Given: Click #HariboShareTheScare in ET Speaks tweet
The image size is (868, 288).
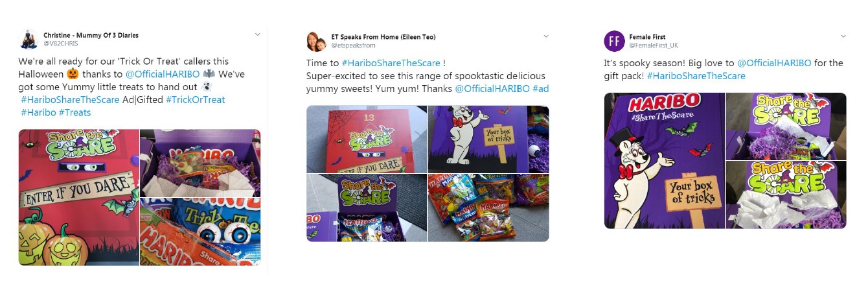Looking at the screenshot, I should (391, 63).
